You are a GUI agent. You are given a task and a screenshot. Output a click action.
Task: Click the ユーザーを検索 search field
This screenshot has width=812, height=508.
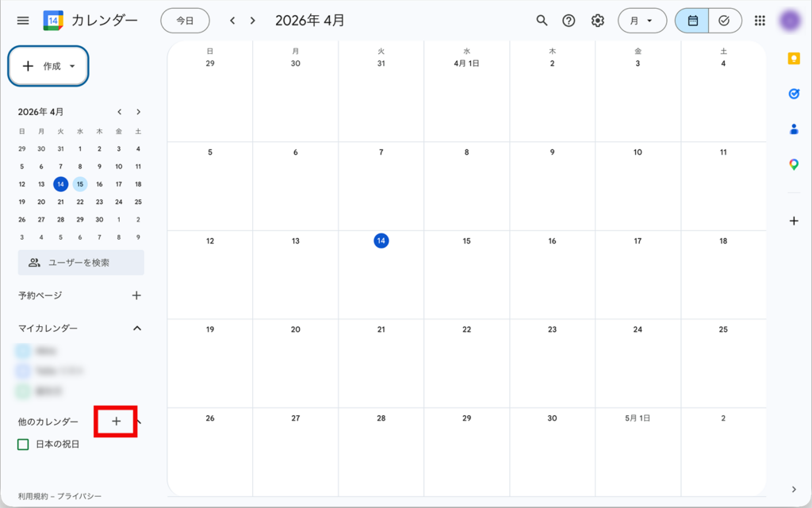(x=80, y=263)
